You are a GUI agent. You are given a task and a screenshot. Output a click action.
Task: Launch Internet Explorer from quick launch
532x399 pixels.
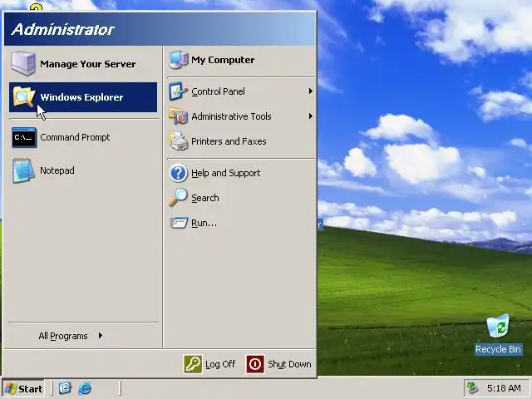click(x=85, y=388)
